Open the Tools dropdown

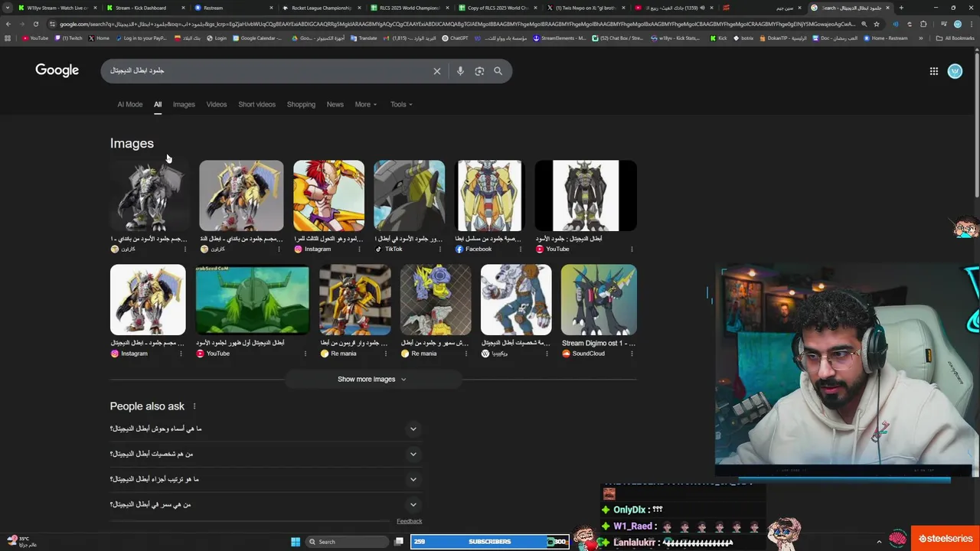coord(401,104)
